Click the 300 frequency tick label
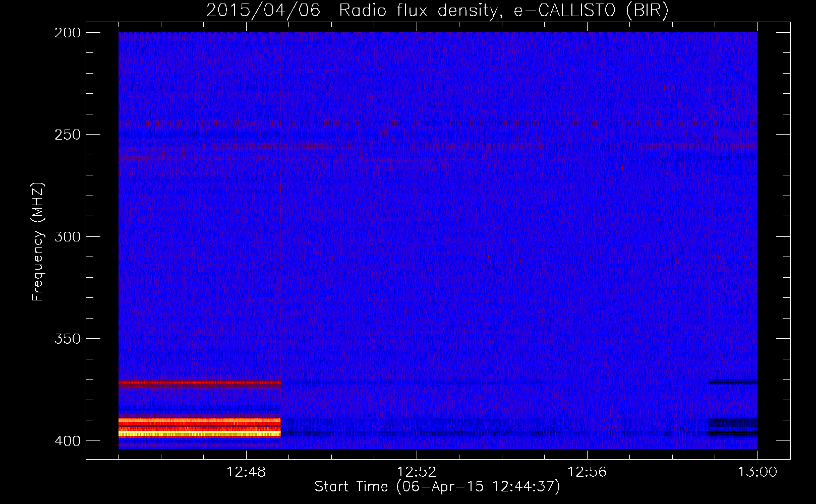This screenshot has height=504, width=816. (x=68, y=236)
